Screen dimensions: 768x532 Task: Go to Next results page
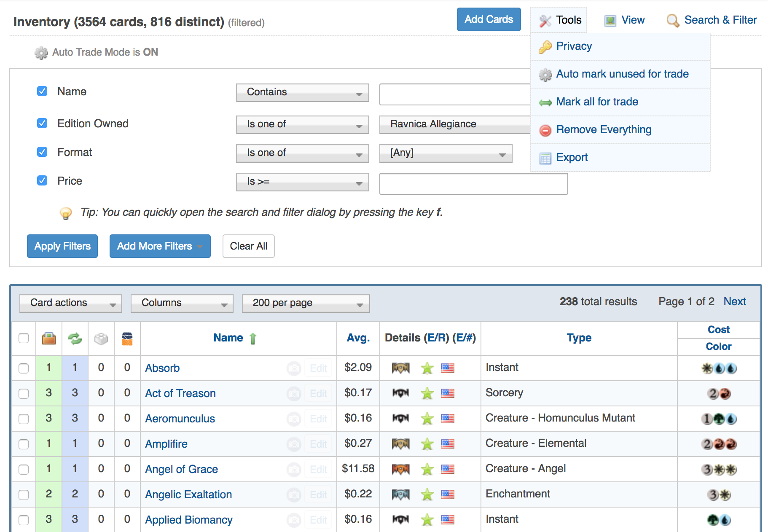click(734, 301)
